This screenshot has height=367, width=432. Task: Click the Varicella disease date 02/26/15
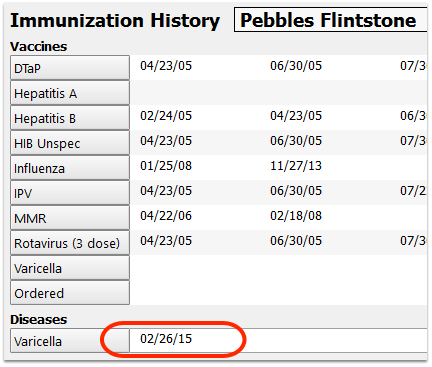[x=166, y=339]
